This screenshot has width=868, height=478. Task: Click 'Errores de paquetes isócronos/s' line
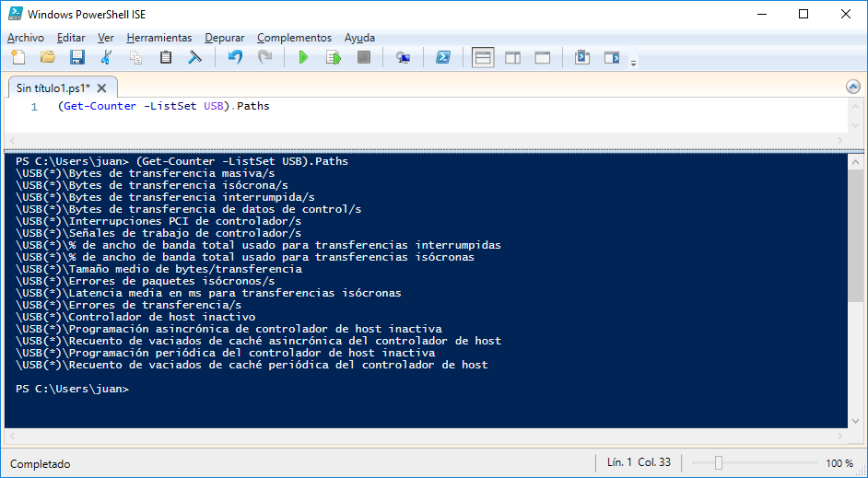pyautogui.click(x=145, y=281)
